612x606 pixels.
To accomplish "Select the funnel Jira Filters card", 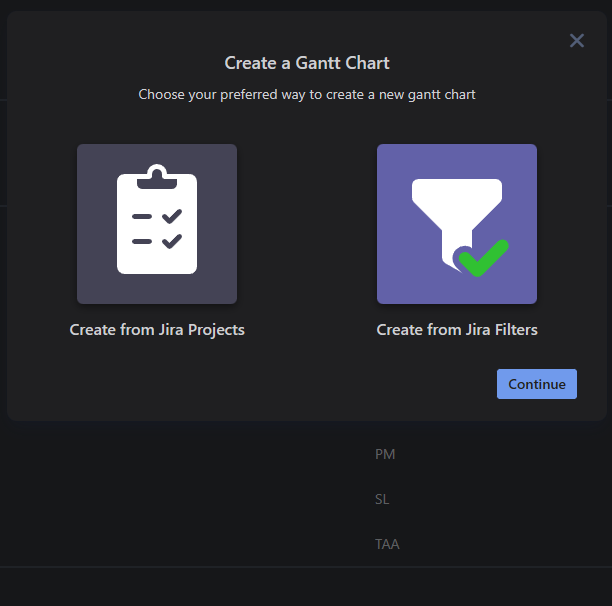I will 457,224.
